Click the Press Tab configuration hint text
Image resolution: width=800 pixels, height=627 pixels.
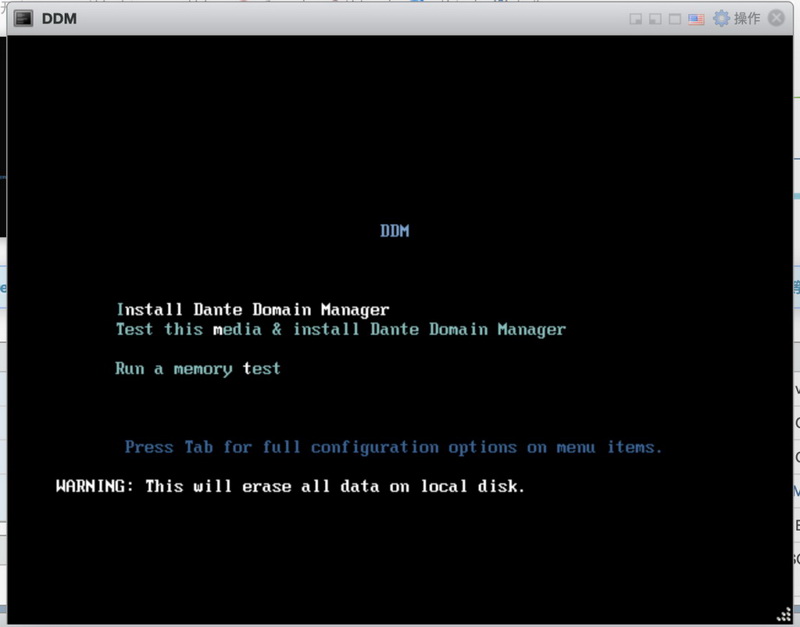coord(393,447)
